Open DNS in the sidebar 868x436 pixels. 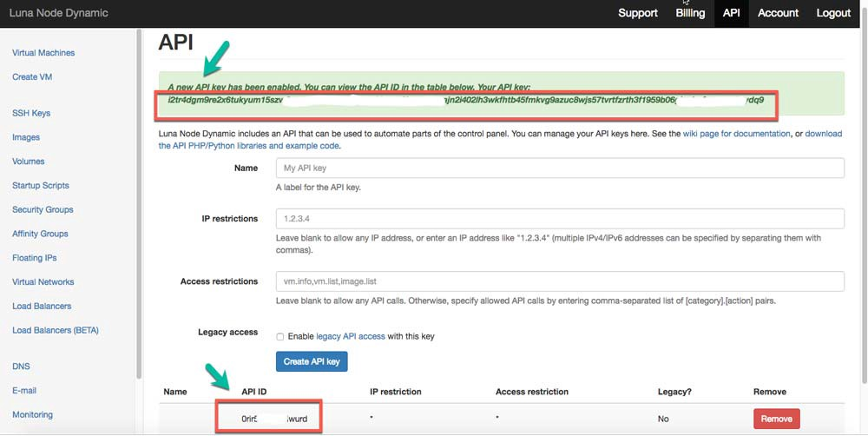(x=21, y=367)
